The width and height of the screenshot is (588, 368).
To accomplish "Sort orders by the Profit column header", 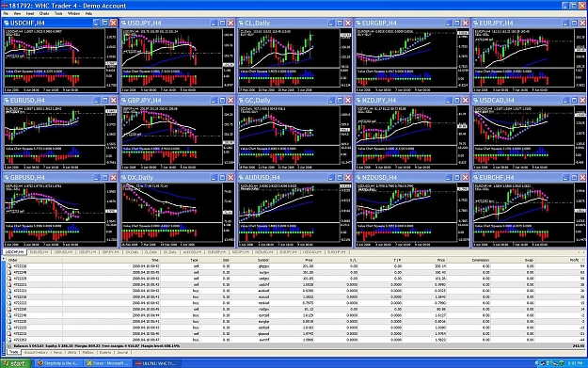I will point(574,260).
